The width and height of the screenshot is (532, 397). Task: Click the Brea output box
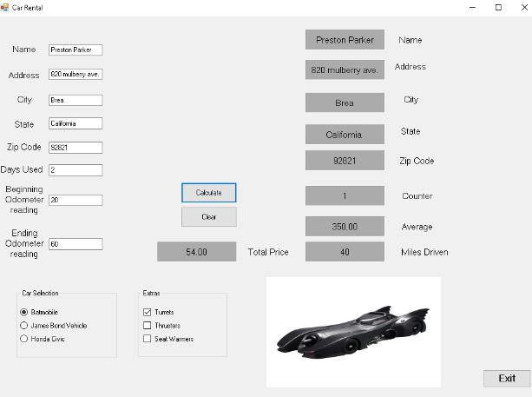[345, 103]
